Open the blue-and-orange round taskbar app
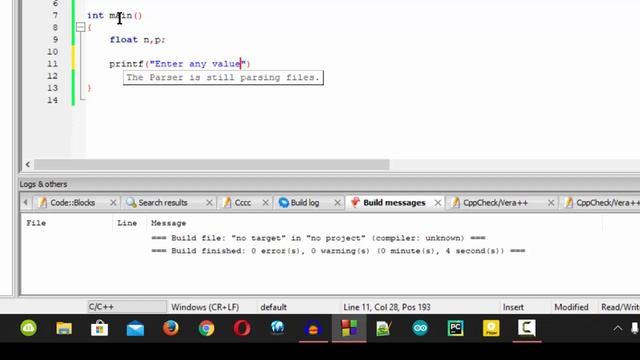Image resolution: width=640 pixels, height=360 pixels. click(313, 328)
